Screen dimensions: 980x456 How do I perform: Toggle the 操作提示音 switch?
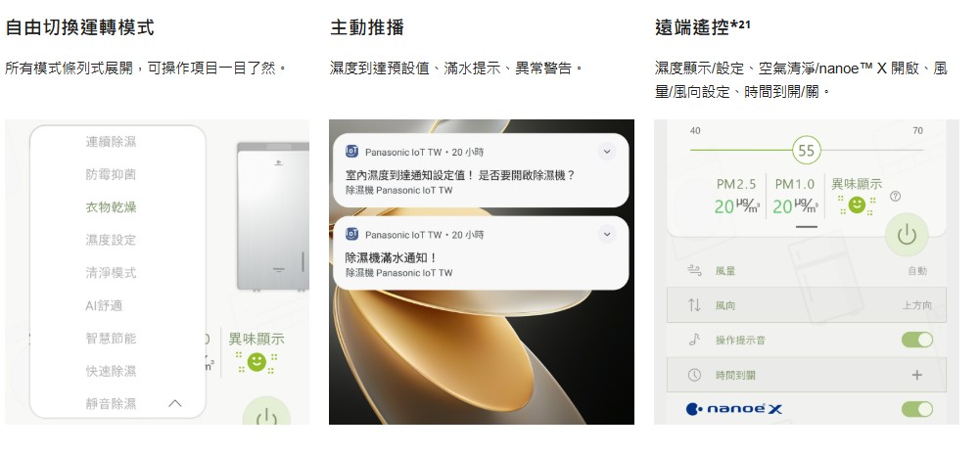coord(917,340)
